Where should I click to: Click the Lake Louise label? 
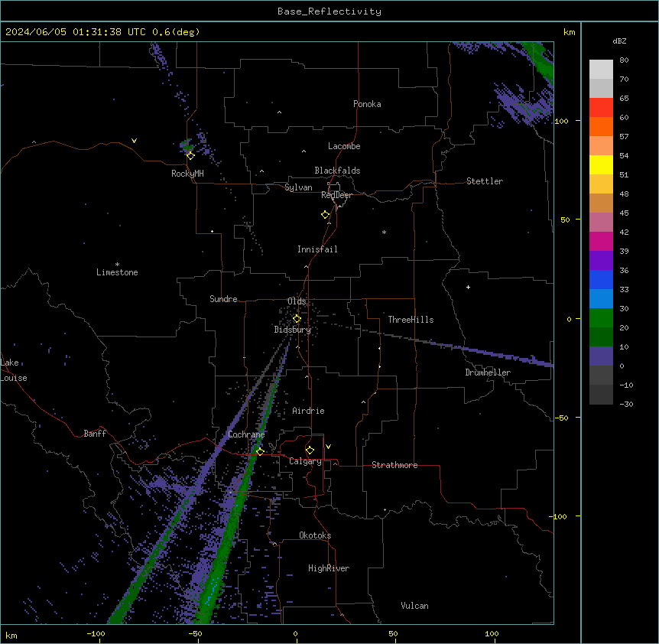(14, 370)
